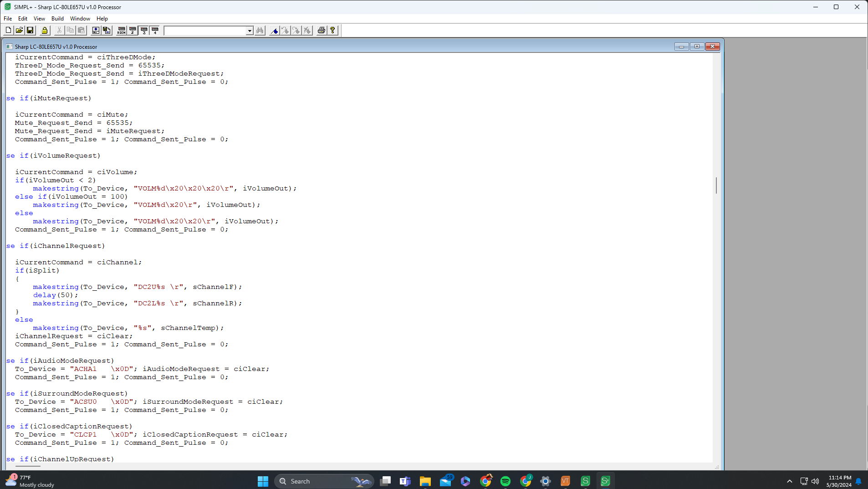Click the line 'se if(iVolumeRequest)'
Viewport: 868px width, 489px height.
pos(53,156)
